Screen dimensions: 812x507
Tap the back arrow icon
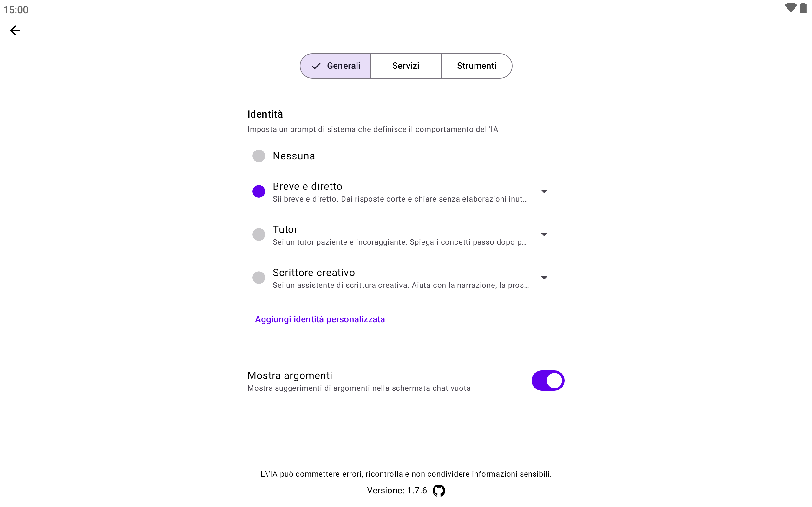(x=15, y=30)
